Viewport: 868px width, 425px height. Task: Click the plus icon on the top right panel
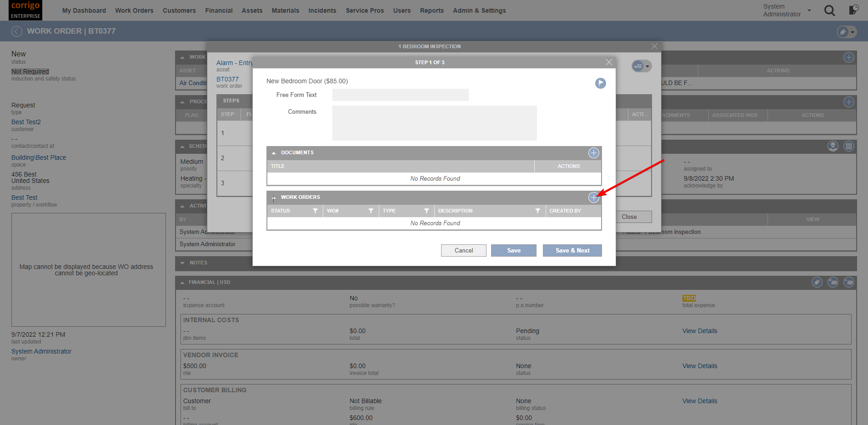pyautogui.click(x=848, y=57)
